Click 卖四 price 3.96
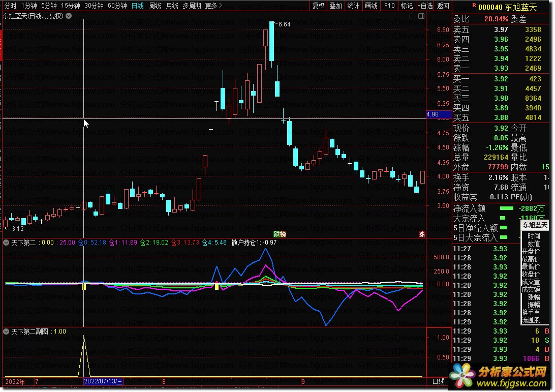 [501, 39]
